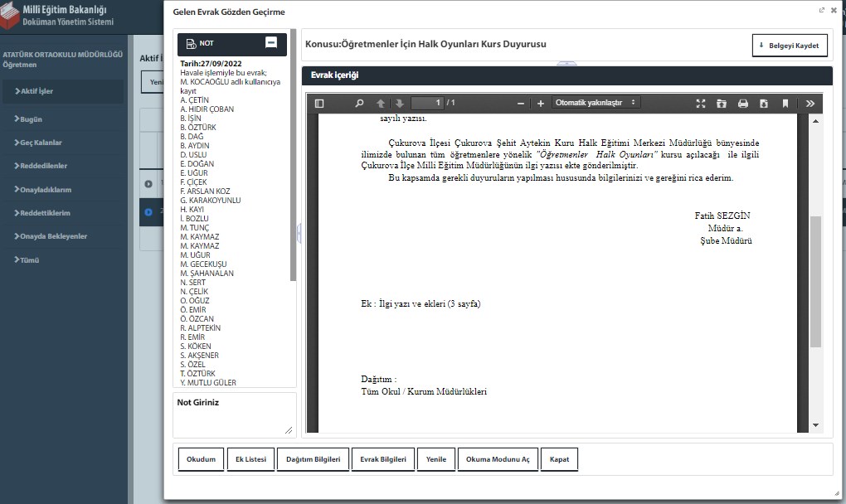Toggle the PDF viewer sidebar
The height and width of the screenshot is (504, 846).
pyautogui.click(x=319, y=104)
